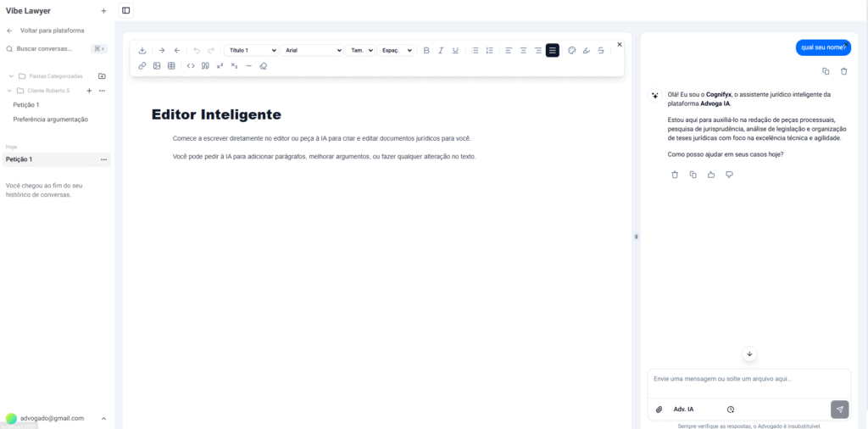This screenshot has width=868, height=429.
Task: Collapse the Cliente Roberto S folder
Action: pyautogui.click(x=9, y=91)
